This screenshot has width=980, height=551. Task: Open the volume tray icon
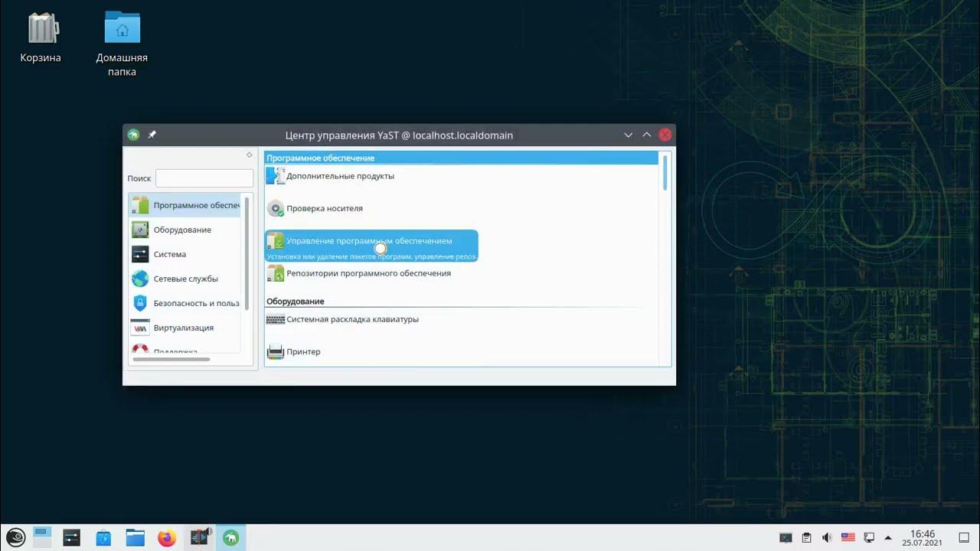828,537
